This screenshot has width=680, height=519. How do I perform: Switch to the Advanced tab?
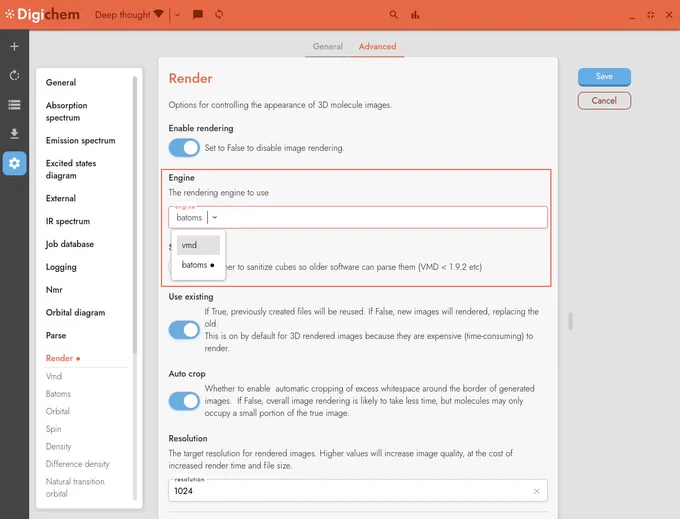(x=377, y=46)
